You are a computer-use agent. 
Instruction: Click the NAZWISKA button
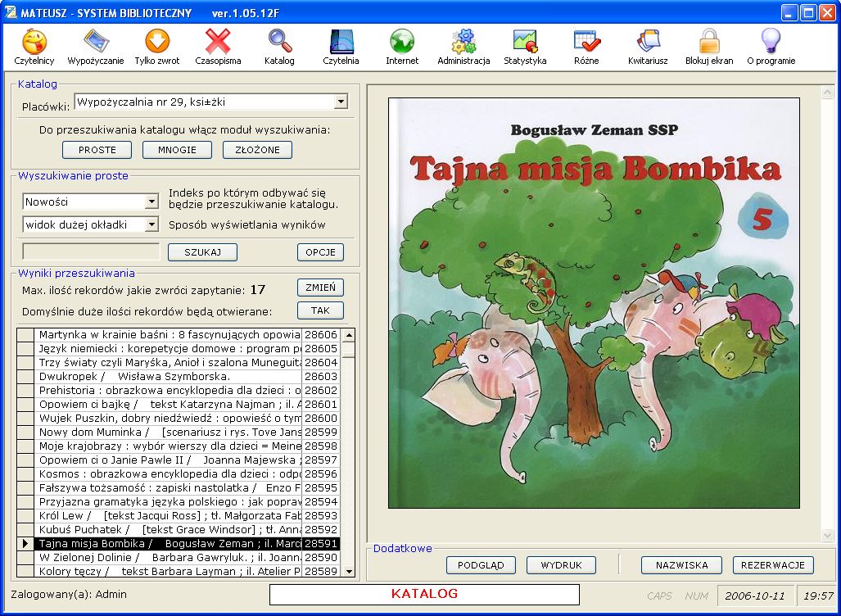click(681, 565)
